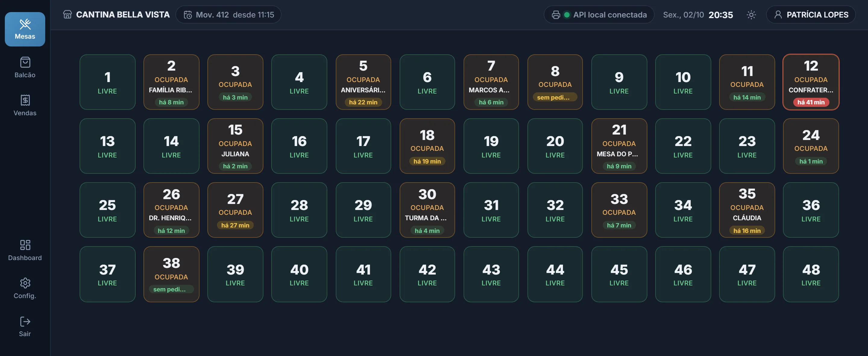868x356 pixels.
Task: Click the time 20:35 in header
Action: 720,15
